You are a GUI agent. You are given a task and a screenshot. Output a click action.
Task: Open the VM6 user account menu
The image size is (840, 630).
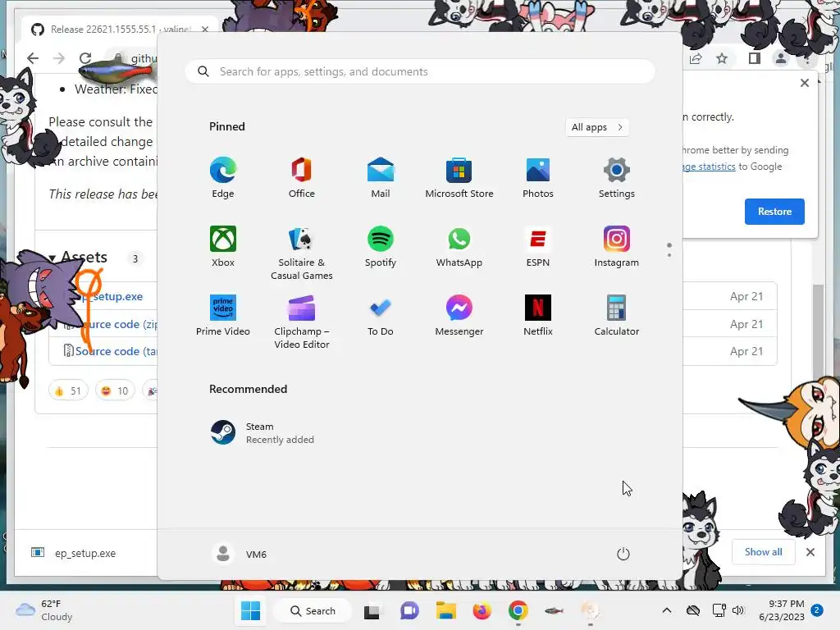tap(239, 554)
